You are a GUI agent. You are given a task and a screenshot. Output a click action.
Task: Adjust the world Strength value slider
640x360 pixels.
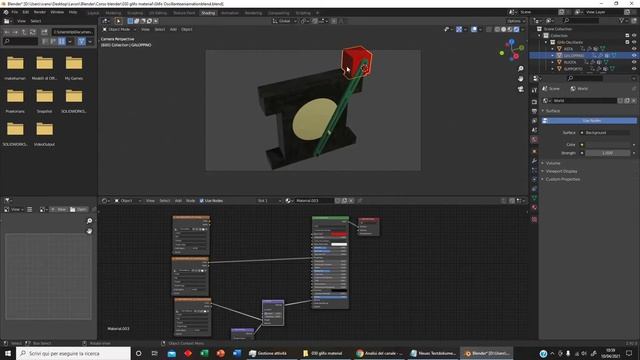coord(607,153)
